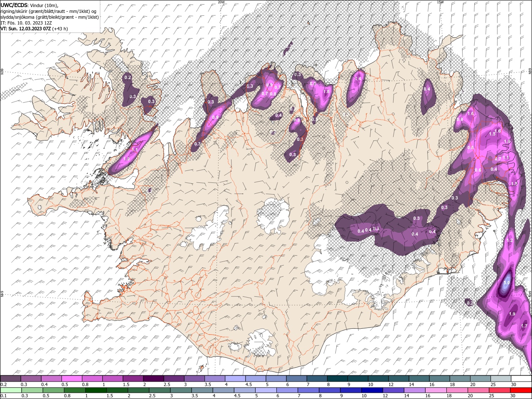Screen dimensions: 532x399
Task: Select the light pink 16 swatch on the lower scale
Action: (x=436, y=390)
